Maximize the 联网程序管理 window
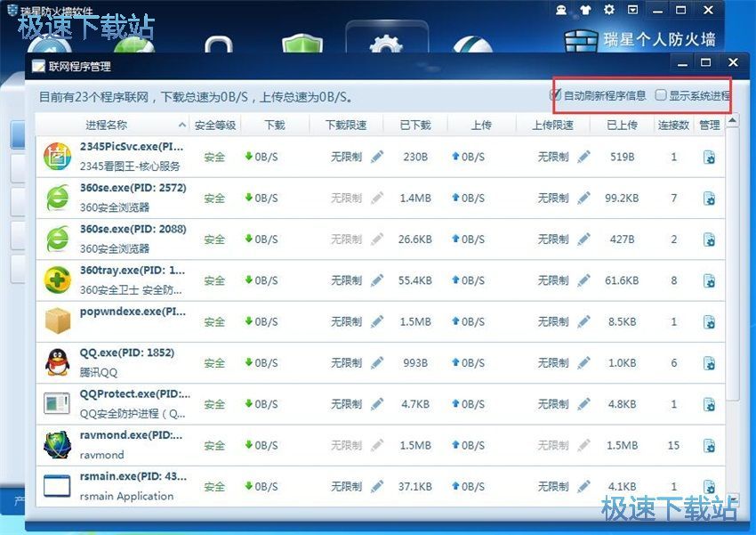Screen dimensions: 756x535 pyautogui.click(x=706, y=62)
